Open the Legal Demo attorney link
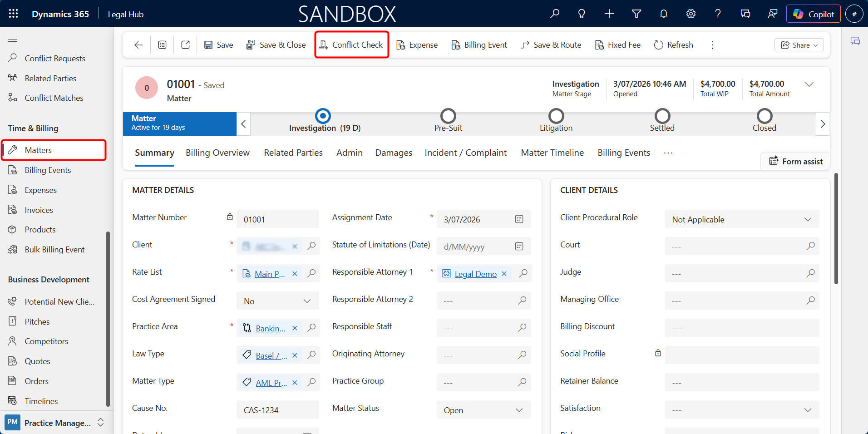The image size is (868, 434). click(475, 274)
